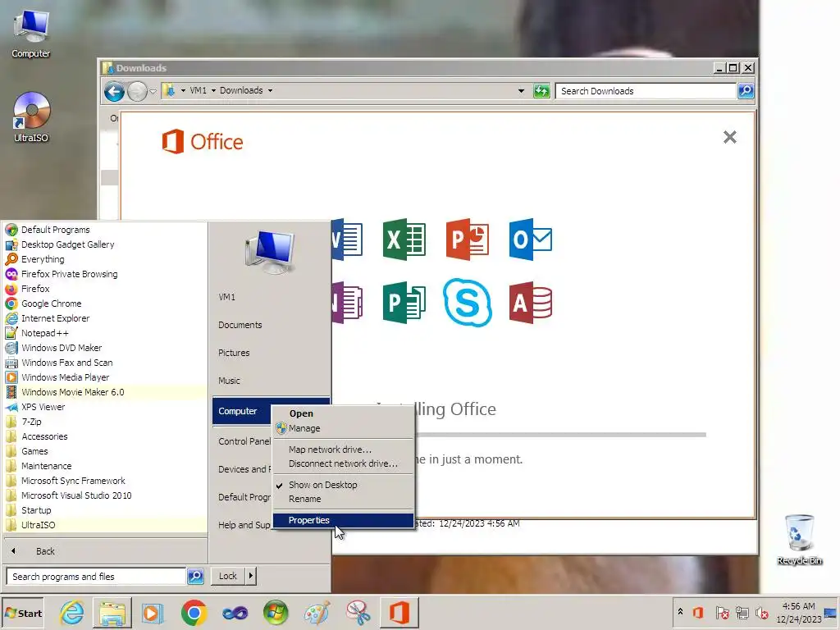Image resolution: width=840 pixels, height=630 pixels.
Task: Expand the Accessories folder
Action: (44, 436)
